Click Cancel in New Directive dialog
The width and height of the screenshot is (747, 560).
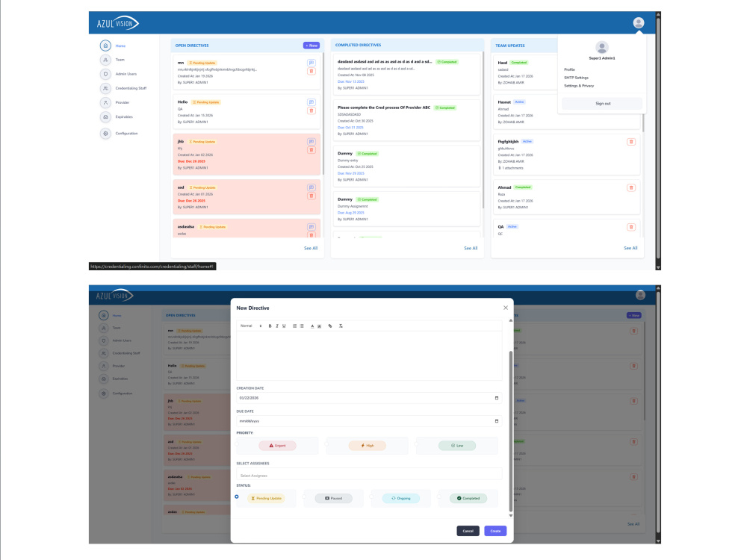coord(468,531)
